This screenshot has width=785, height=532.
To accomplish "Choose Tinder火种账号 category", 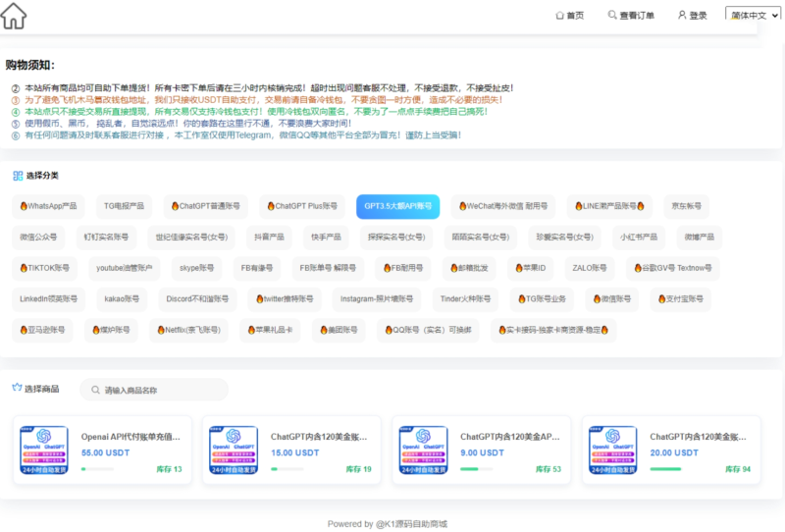I will 465,299.
